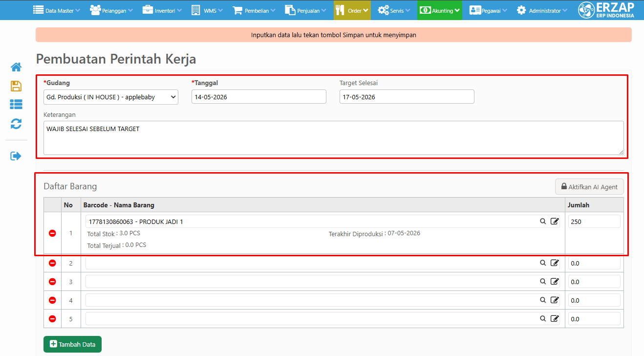Click 'Terakhir Diproduksi' date 07-05-2026

(x=404, y=233)
